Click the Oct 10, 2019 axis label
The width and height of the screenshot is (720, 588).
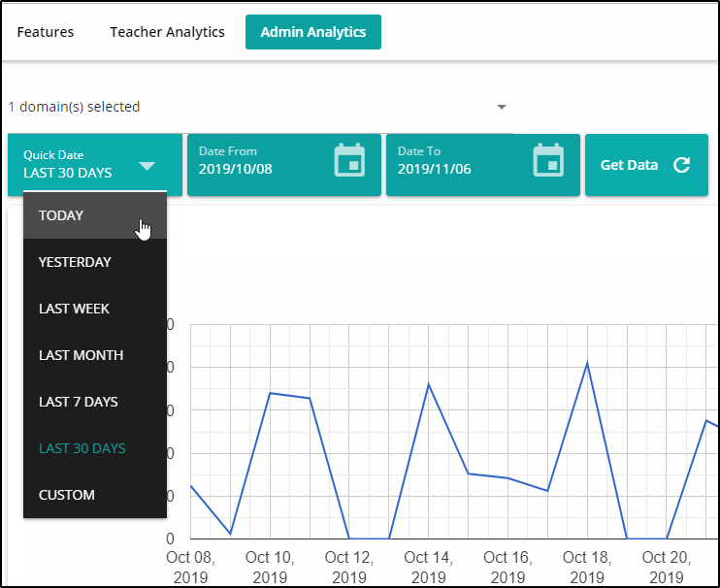270,567
